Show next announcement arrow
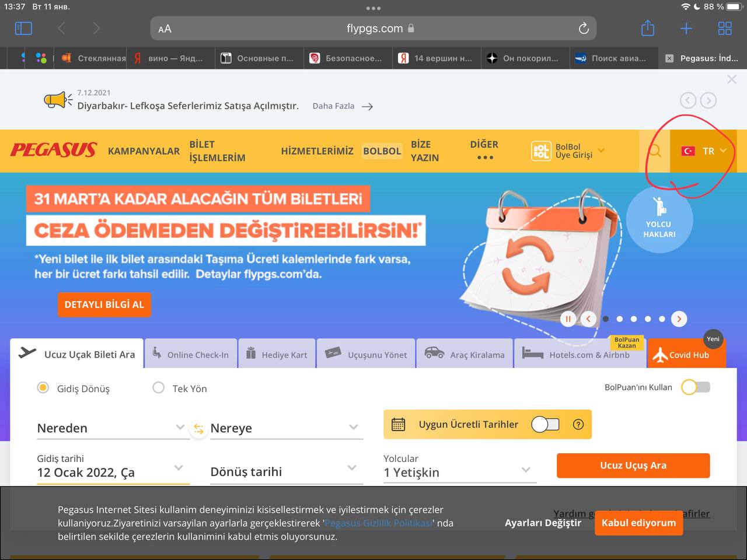747x560 pixels. (x=708, y=100)
